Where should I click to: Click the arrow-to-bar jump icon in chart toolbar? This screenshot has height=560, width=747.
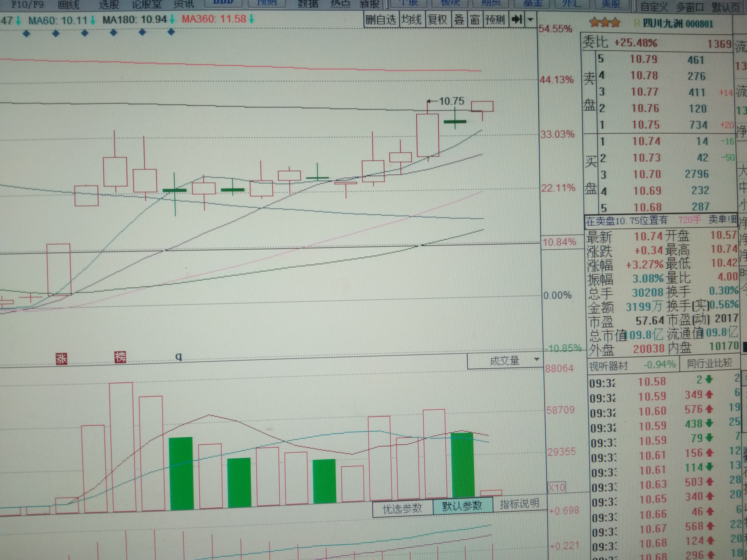pos(517,20)
